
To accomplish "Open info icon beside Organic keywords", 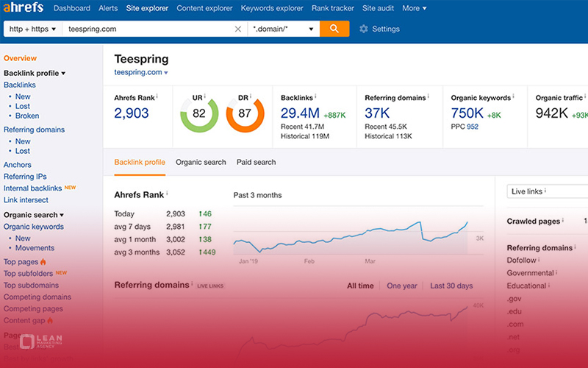I will (513, 96).
